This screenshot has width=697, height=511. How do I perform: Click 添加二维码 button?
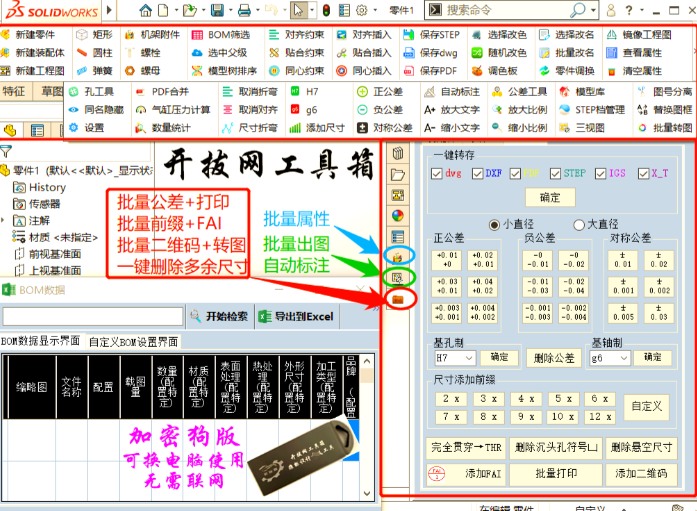click(x=641, y=474)
